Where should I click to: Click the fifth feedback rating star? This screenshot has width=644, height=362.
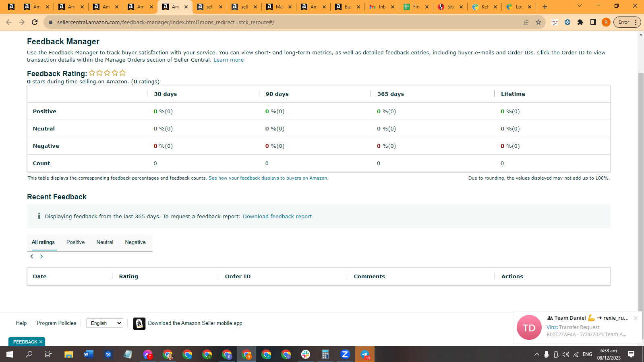click(122, 73)
